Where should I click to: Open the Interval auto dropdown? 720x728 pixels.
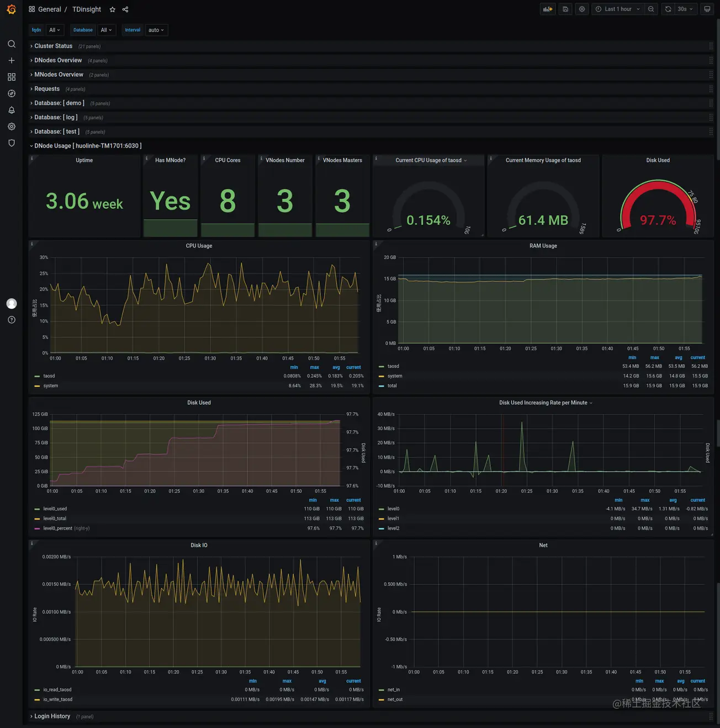(156, 30)
